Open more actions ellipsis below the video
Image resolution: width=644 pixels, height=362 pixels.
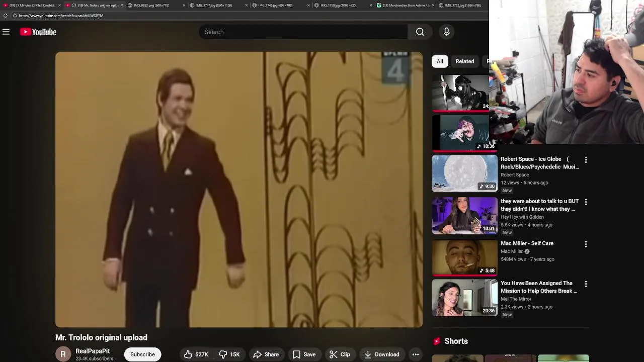[x=416, y=354]
